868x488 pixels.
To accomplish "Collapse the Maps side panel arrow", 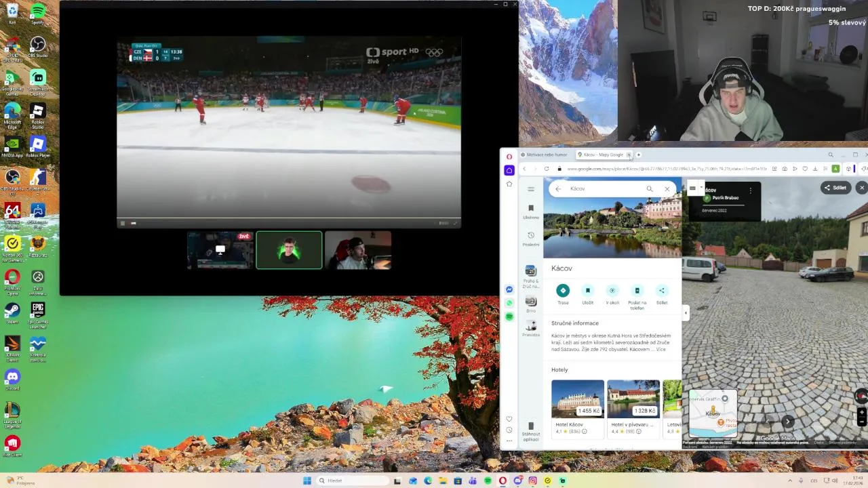I will tap(686, 313).
